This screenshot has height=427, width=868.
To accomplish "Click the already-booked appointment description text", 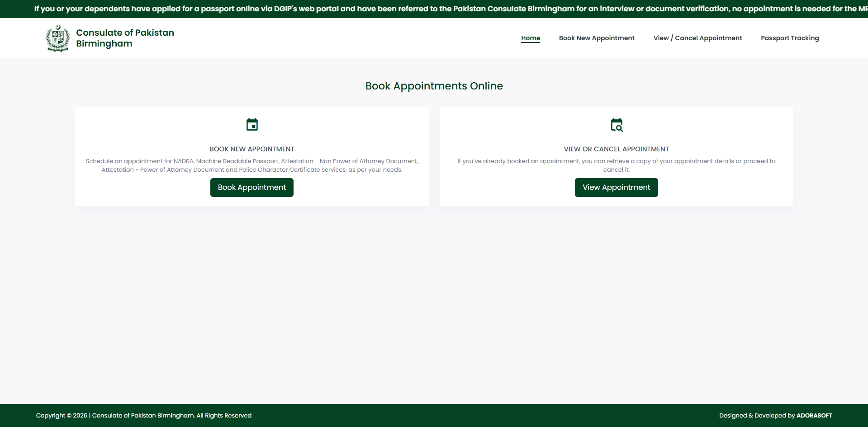I will point(616,165).
